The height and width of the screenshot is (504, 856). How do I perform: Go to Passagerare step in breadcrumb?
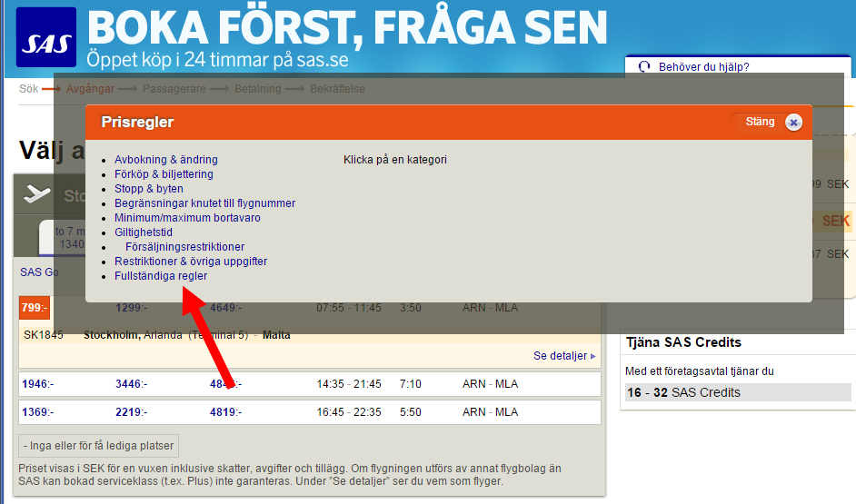tap(174, 88)
